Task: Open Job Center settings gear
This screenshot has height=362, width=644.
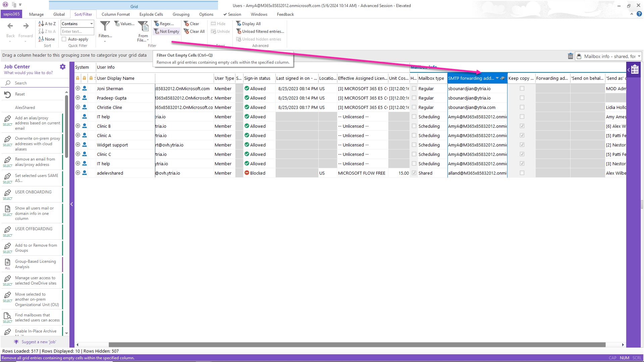Action: pyautogui.click(x=63, y=67)
